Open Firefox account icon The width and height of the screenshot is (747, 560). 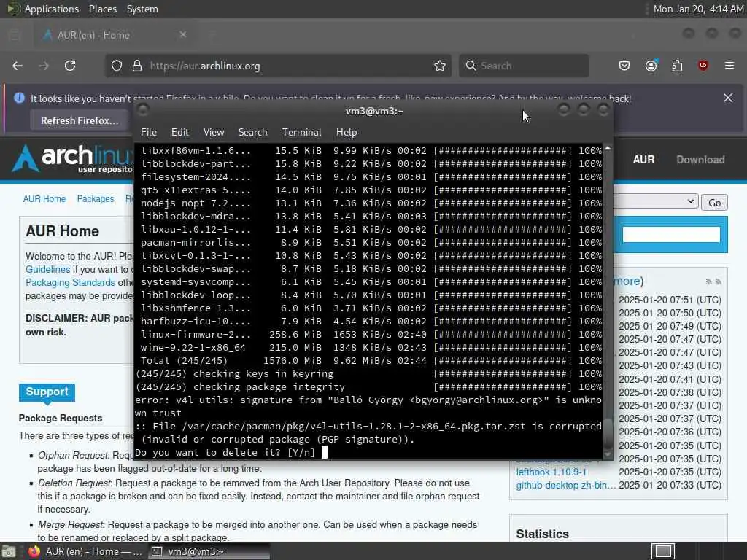[x=651, y=66]
